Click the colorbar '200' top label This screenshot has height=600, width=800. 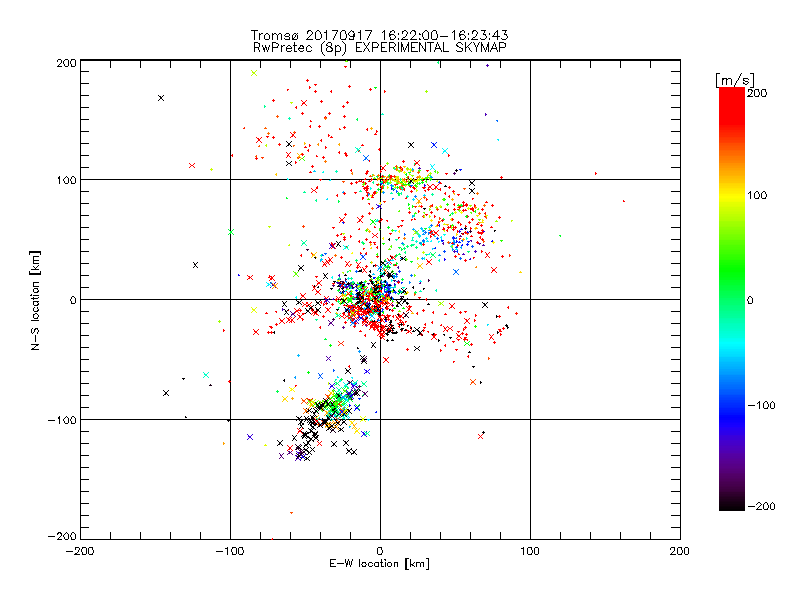pyautogui.click(x=757, y=93)
